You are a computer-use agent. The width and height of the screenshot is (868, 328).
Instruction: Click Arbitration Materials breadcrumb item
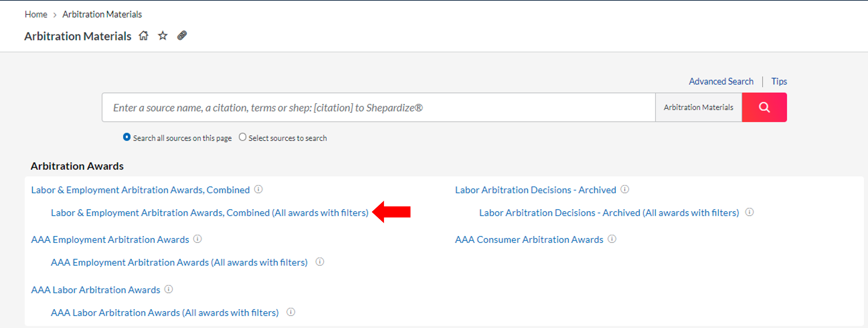coord(102,15)
